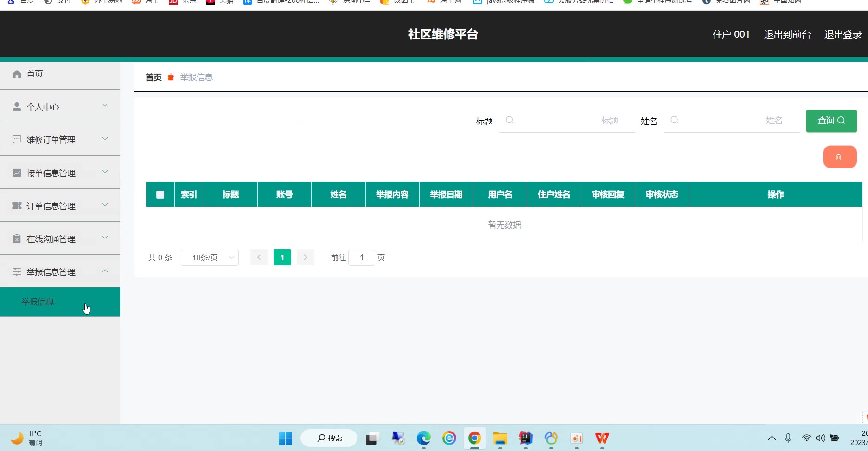Expand 订单信息管理 using its chevron arrow
The width and height of the screenshot is (868, 451).
(x=105, y=205)
